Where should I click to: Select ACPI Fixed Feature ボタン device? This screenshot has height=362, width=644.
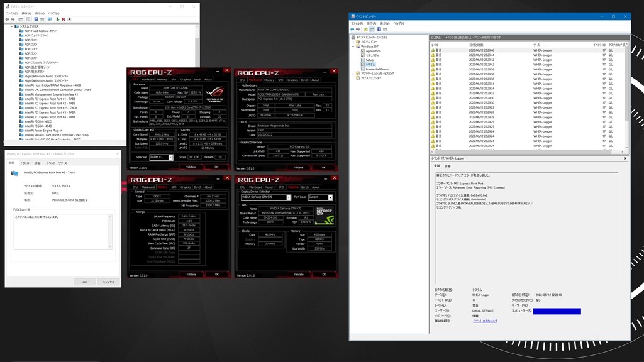40,31
